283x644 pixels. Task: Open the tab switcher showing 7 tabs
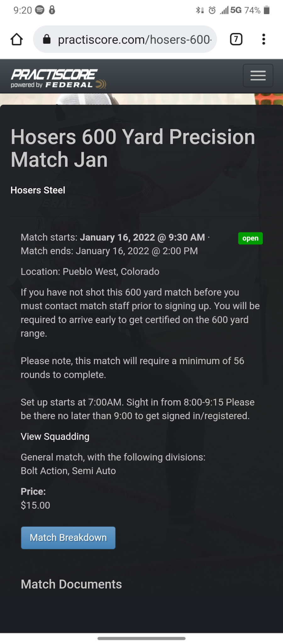236,39
